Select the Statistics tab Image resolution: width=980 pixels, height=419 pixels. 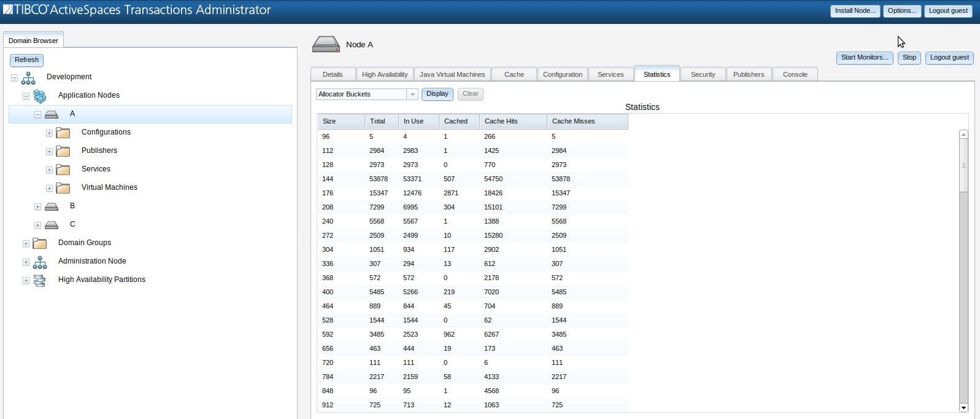pos(657,74)
